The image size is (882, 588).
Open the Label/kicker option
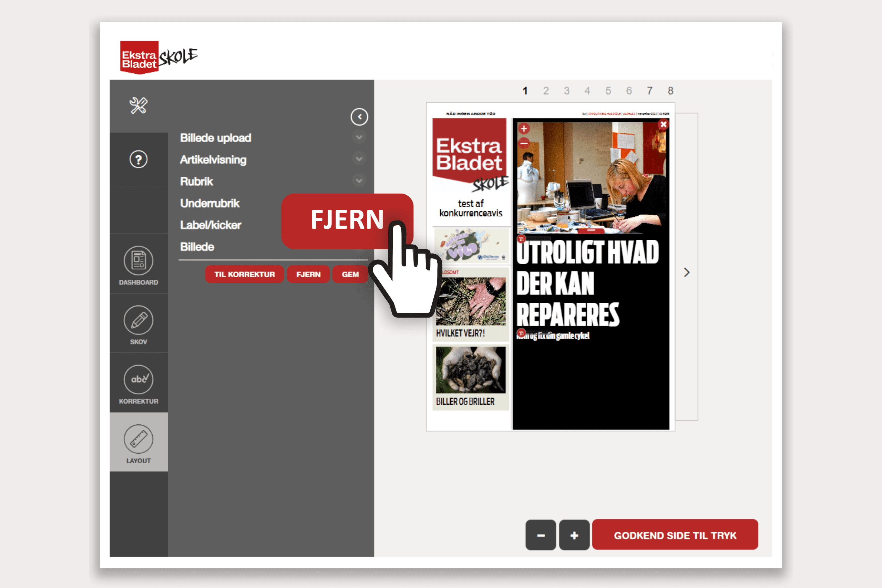click(x=211, y=225)
